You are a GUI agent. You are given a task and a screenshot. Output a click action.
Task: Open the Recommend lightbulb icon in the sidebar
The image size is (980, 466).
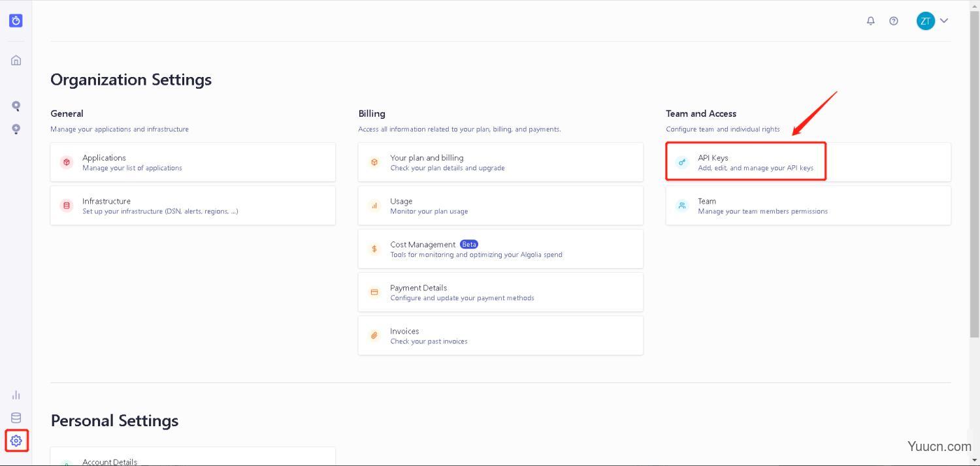[16, 129]
